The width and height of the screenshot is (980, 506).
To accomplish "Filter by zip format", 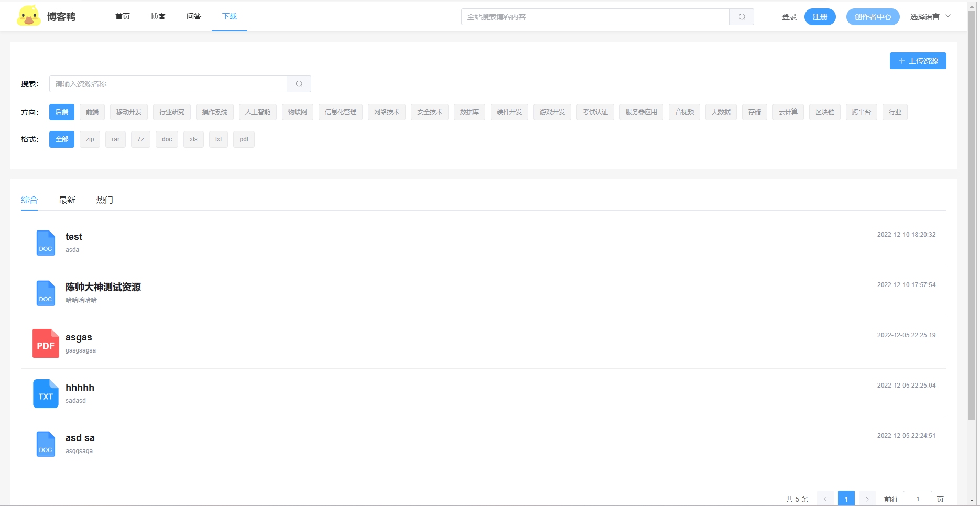I will pyautogui.click(x=90, y=139).
